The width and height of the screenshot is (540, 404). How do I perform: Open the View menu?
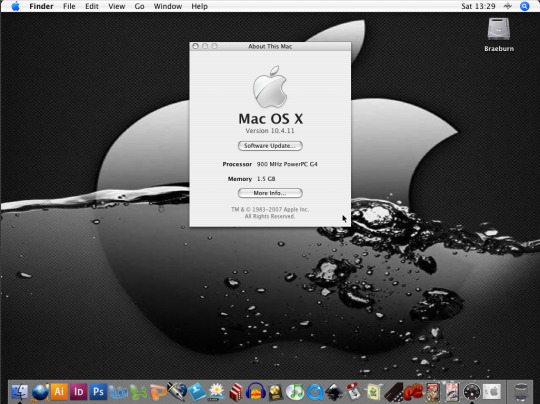coord(117,6)
